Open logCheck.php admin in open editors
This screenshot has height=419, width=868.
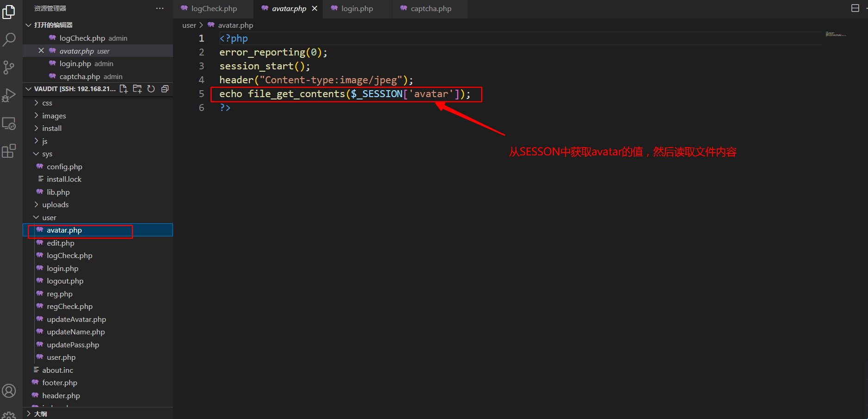coord(98,38)
